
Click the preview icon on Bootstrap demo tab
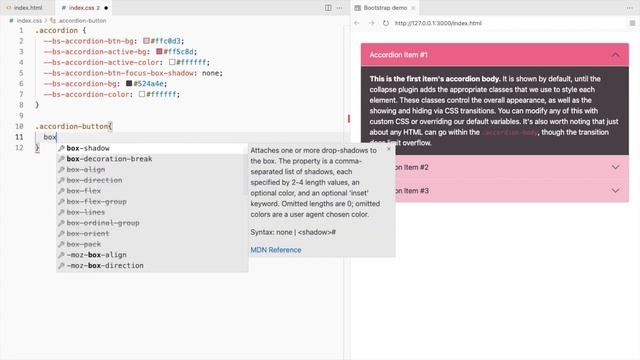click(358, 8)
